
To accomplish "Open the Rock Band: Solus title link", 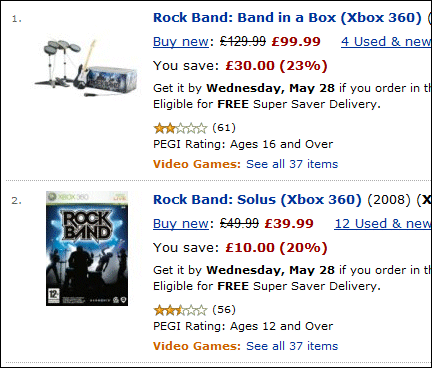I will [257, 200].
